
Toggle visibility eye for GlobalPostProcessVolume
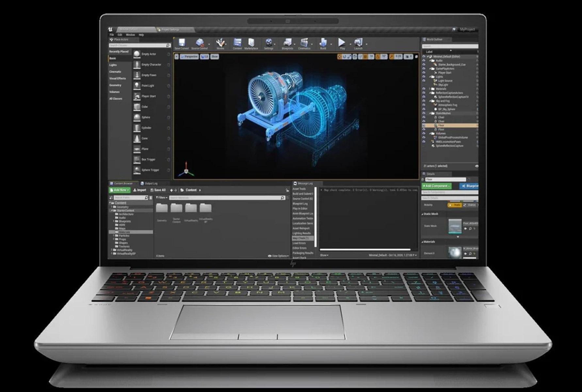coord(424,138)
